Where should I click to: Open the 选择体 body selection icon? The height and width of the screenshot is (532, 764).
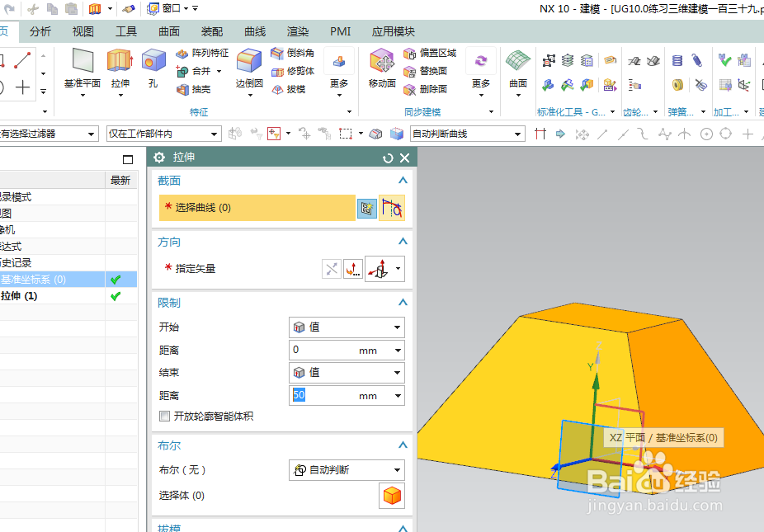tap(392, 496)
